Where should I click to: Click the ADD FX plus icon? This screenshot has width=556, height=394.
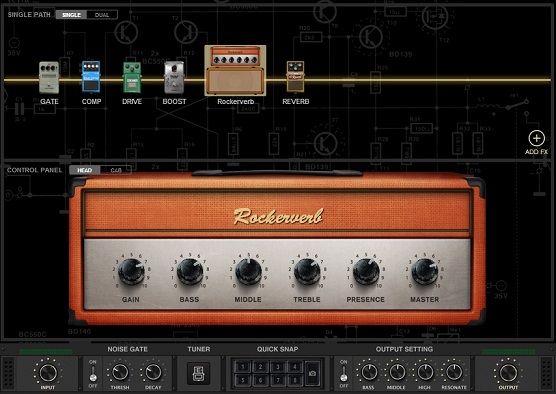click(x=536, y=138)
